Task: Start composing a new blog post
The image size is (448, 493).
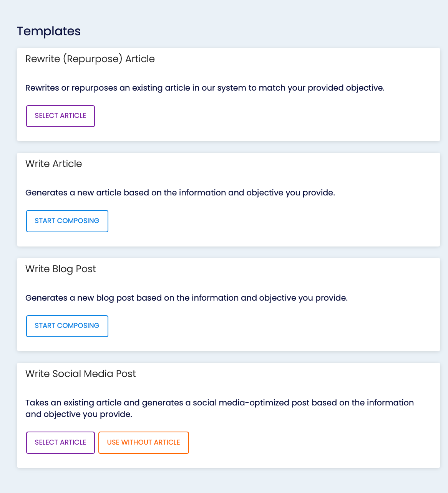Action: click(67, 326)
